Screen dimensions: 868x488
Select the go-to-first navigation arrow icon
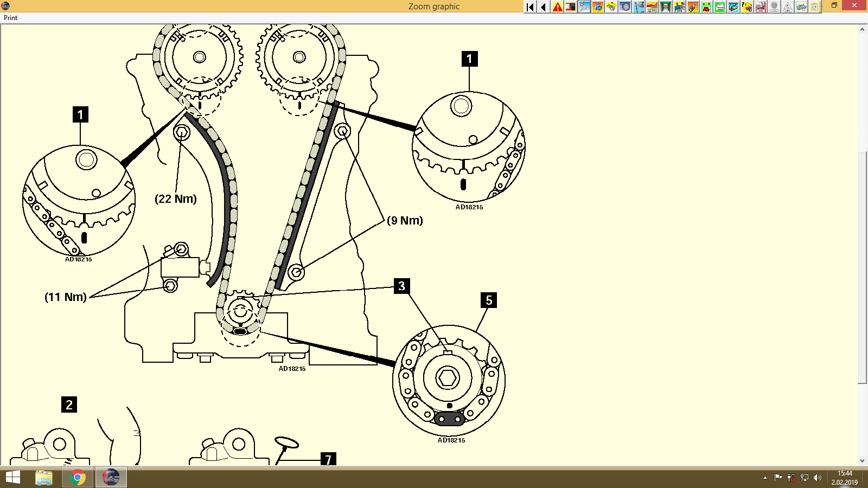tap(529, 7)
